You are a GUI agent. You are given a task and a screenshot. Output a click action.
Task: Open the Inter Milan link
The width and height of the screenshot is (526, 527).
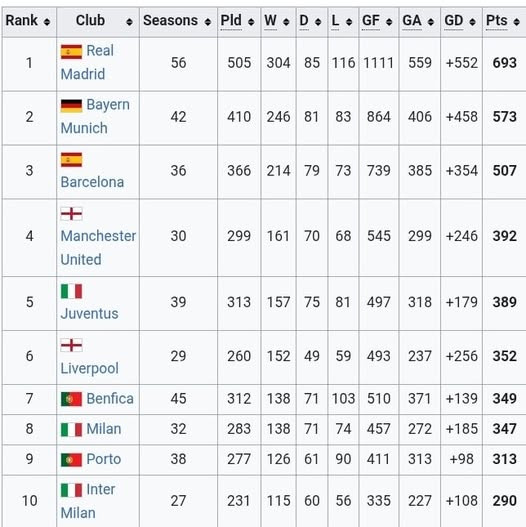click(x=88, y=501)
